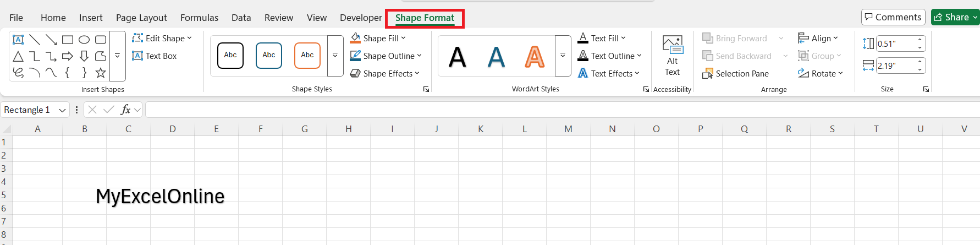
Task: Open the Shape Fill dropdown
Action: pyautogui.click(x=378, y=38)
